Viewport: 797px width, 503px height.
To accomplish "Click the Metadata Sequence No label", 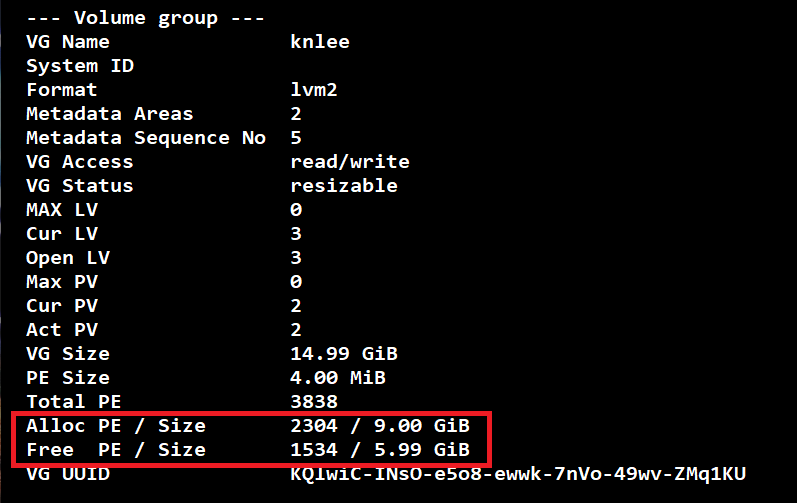I will (146, 138).
